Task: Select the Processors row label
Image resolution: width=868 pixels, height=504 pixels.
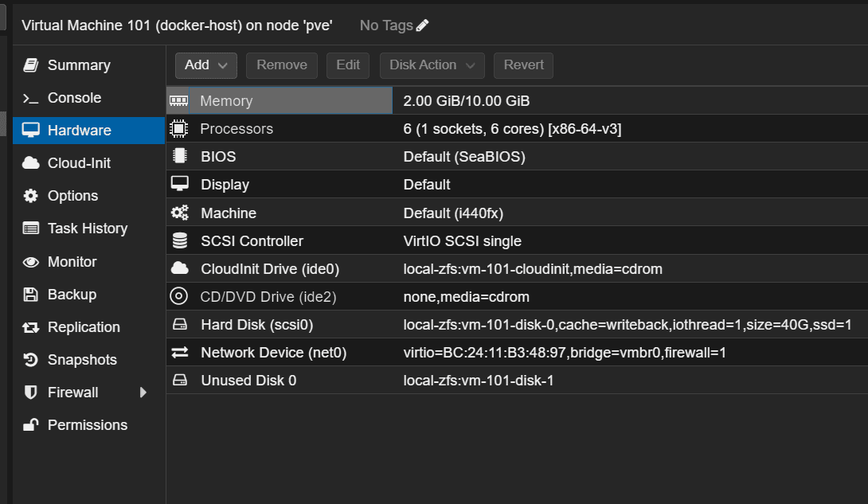Action: point(237,129)
